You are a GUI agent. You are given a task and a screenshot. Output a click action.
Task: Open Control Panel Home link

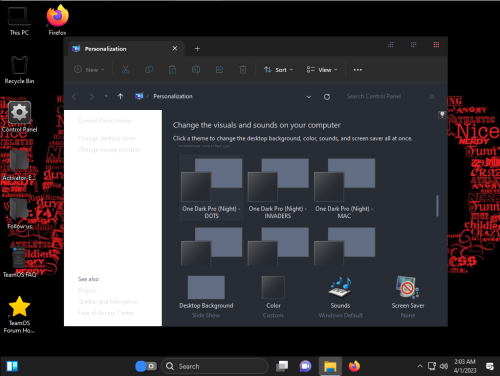pyautogui.click(x=104, y=121)
